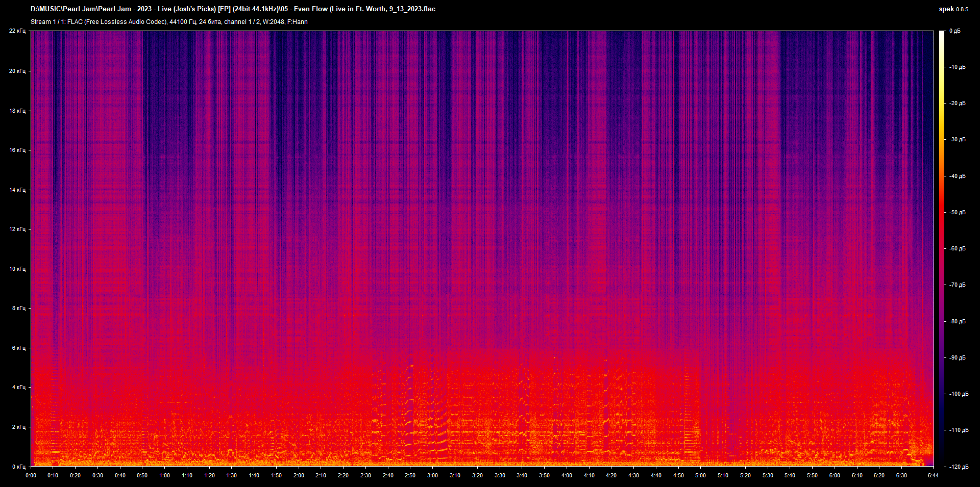
Task: Click the 0:00 timeline marker
Action: coord(31,475)
